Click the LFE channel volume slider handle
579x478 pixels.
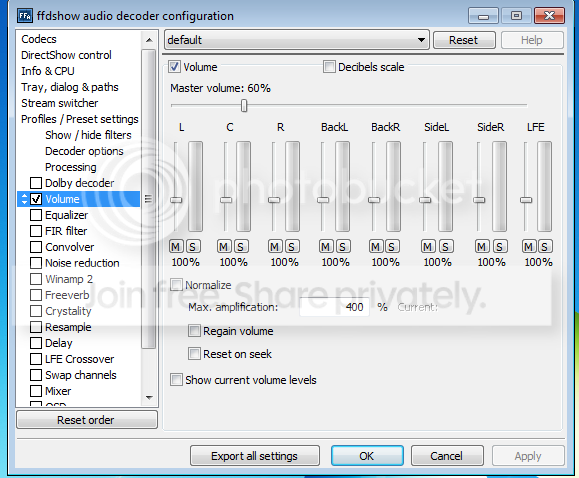pyautogui.click(x=526, y=200)
